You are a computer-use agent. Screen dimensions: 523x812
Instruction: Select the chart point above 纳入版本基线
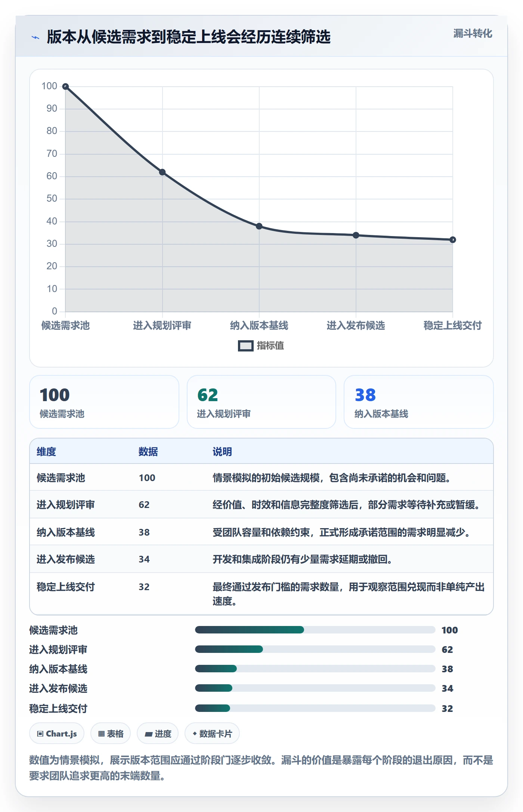(x=259, y=226)
